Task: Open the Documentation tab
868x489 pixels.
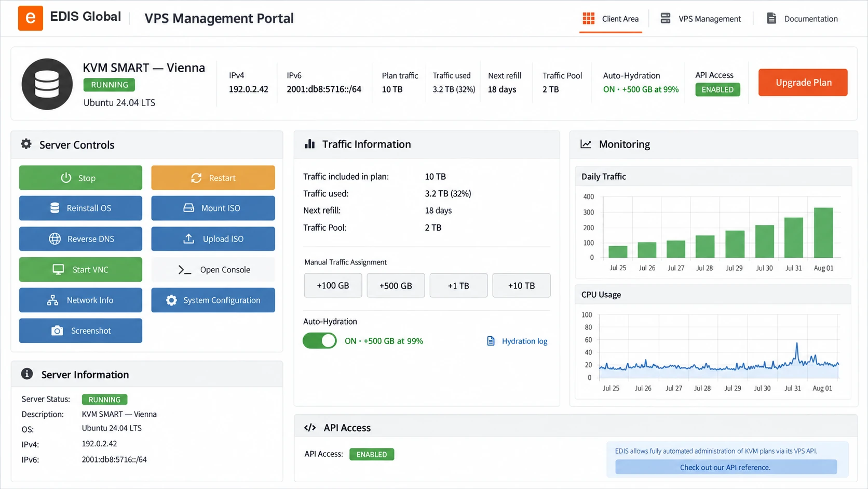Action: click(802, 19)
